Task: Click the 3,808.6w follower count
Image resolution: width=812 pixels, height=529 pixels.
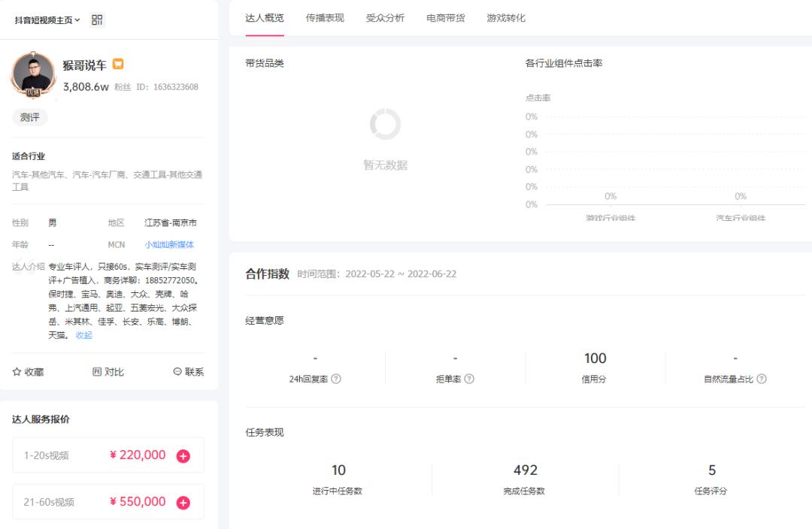Action: click(x=86, y=87)
